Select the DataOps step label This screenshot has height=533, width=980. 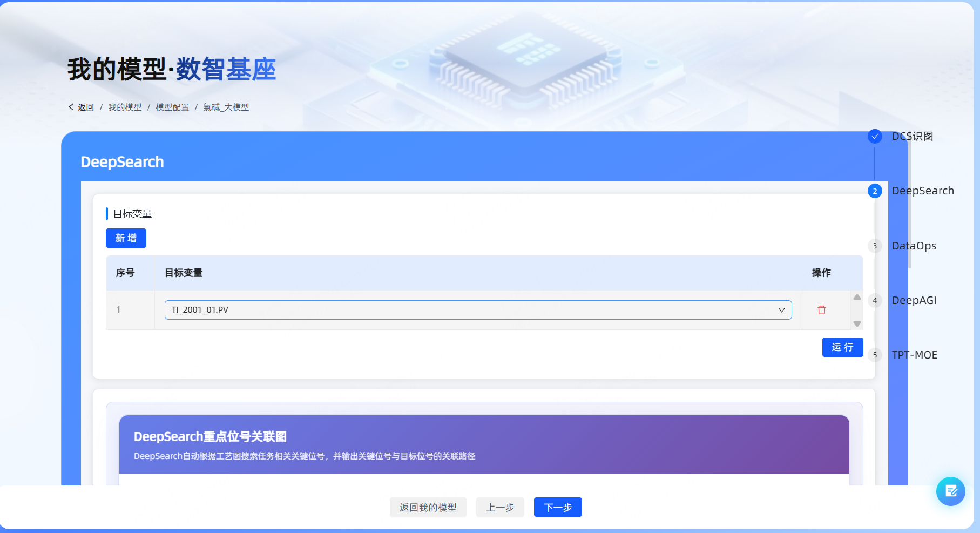[914, 246]
